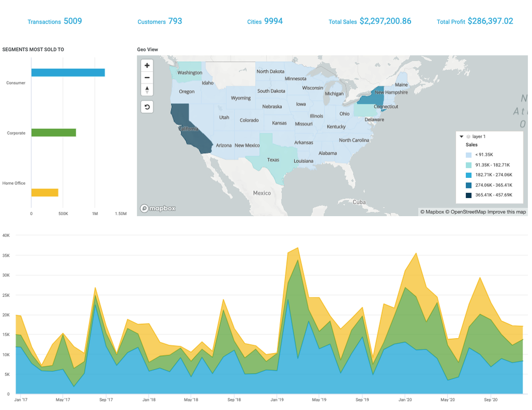Click the Transactions KPI value 5009

click(x=72, y=21)
